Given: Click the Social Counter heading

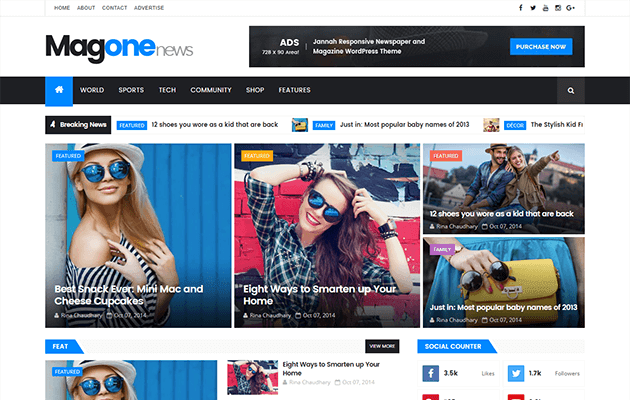Looking at the screenshot, I should click(x=453, y=347).
